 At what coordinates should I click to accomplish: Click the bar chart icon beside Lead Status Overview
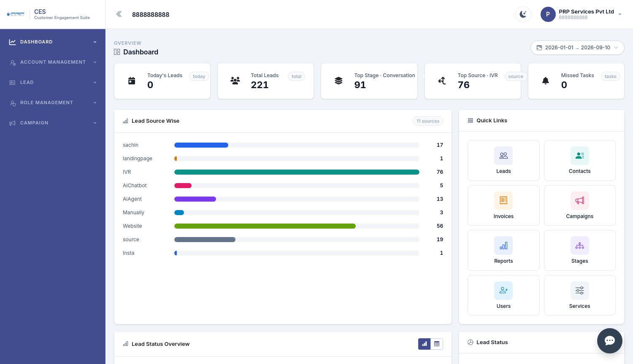coord(126,344)
